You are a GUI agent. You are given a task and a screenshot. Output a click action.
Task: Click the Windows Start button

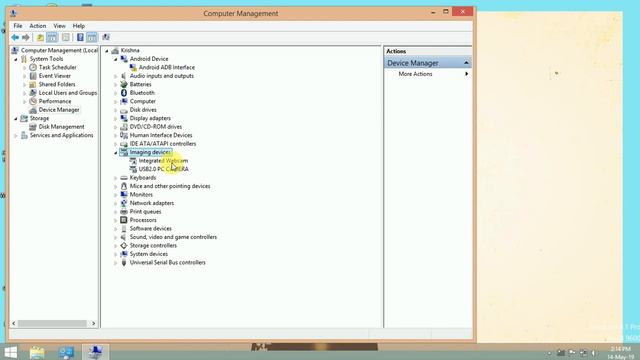pyautogui.click(x=10, y=352)
